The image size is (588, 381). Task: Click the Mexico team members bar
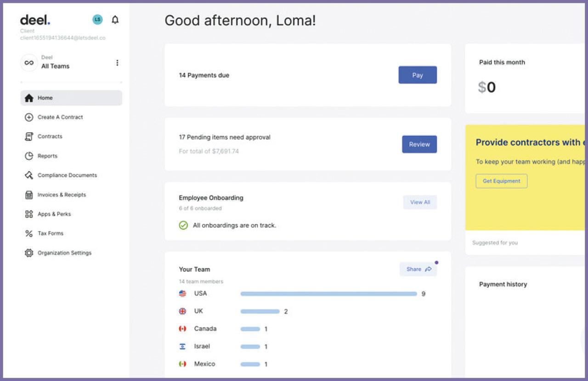[x=250, y=364]
